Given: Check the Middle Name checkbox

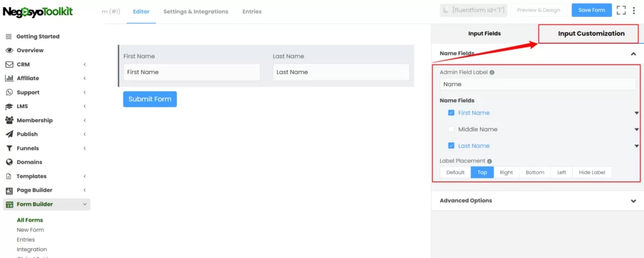Looking at the screenshot, I should point(451,129).
